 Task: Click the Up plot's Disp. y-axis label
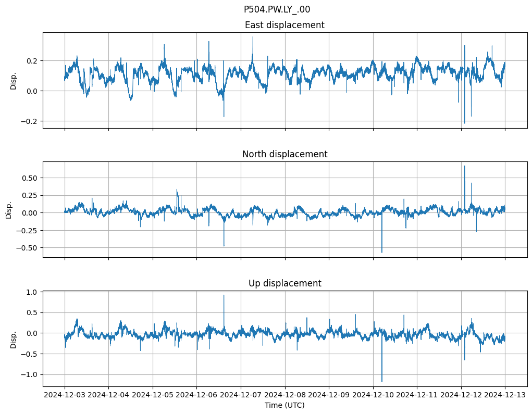pyautogui.click(x=14, y=339)
